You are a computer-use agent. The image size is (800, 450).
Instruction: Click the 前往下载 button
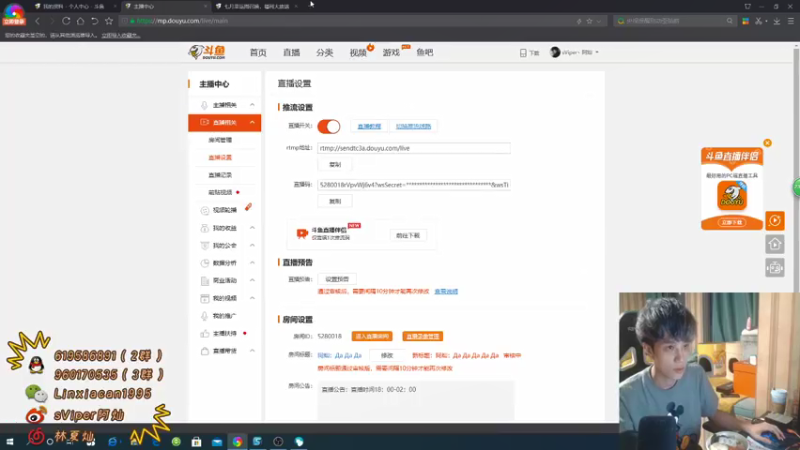[408, 235]
